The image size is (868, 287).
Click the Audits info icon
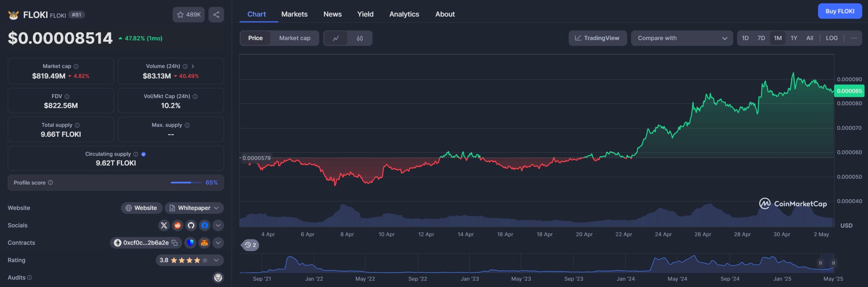pyautogui.click(x=29, y=278)
